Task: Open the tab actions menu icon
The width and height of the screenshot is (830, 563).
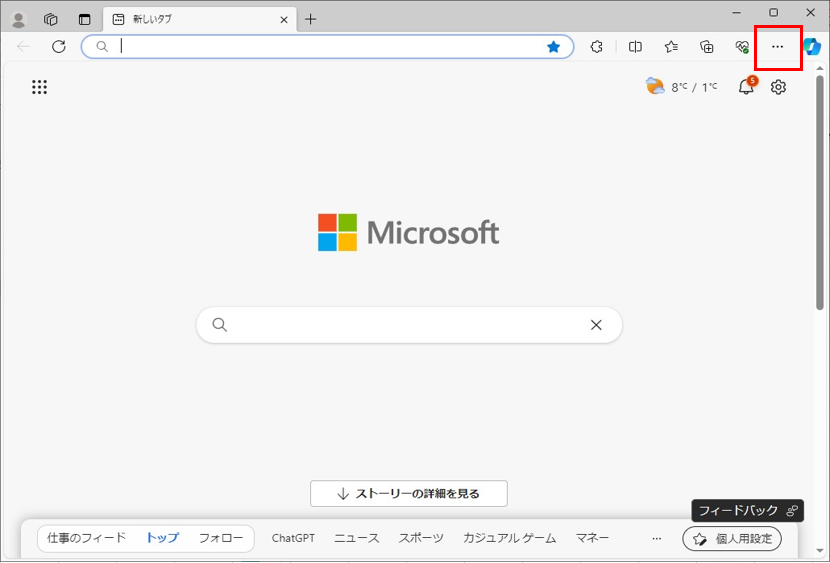Action: point(84,20)
